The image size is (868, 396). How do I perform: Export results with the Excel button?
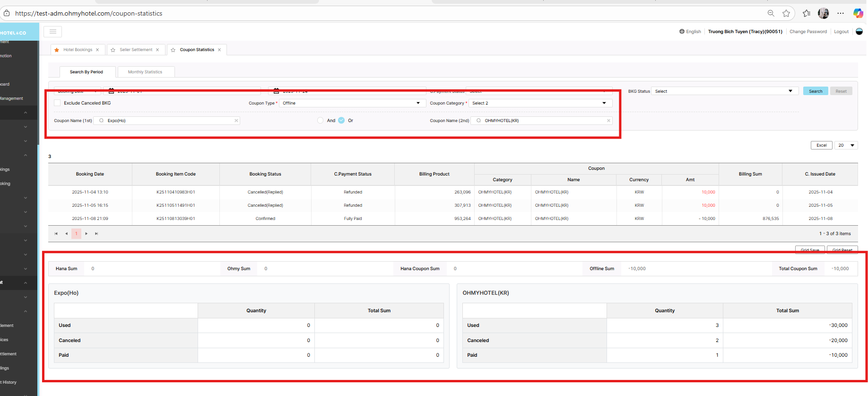click(821, 145)
